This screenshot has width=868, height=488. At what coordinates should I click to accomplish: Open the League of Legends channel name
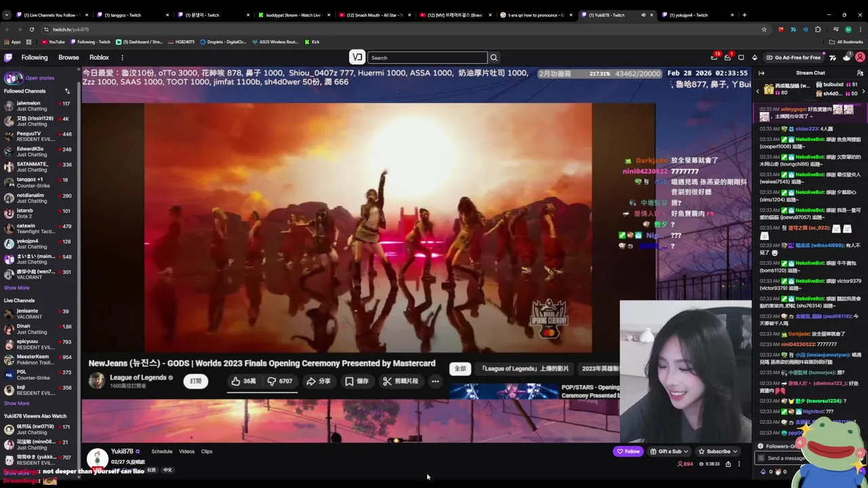click(138, 378)
